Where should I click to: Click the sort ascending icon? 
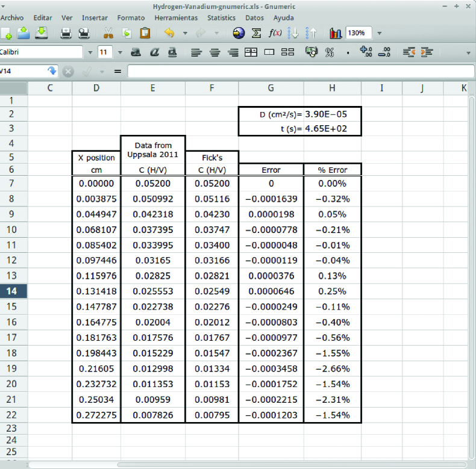(x=293, y=33)
